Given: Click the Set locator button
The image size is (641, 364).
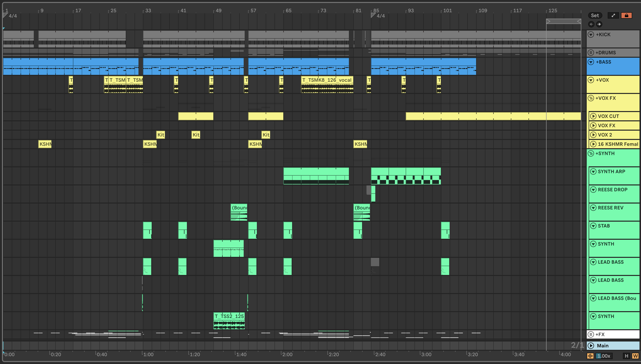Looking at the screenshot, I should (595, 15).
